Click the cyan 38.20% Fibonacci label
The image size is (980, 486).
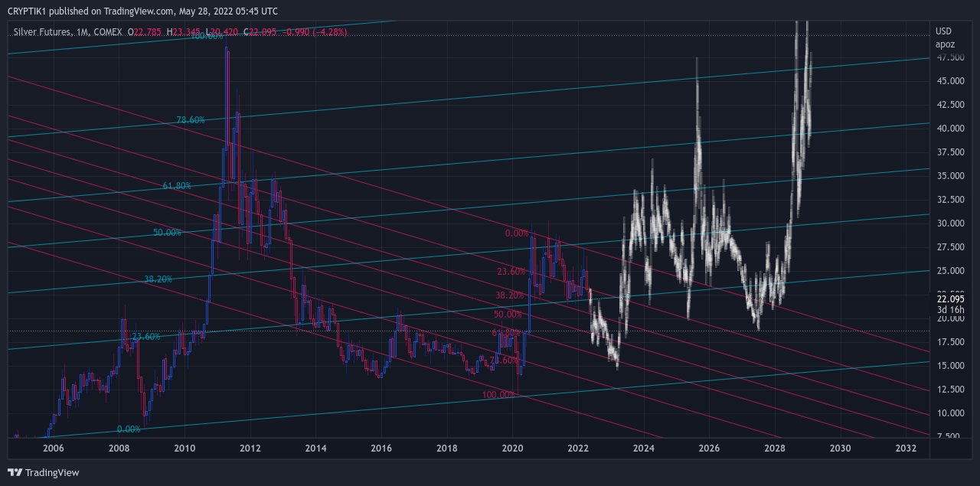(158, 279)
